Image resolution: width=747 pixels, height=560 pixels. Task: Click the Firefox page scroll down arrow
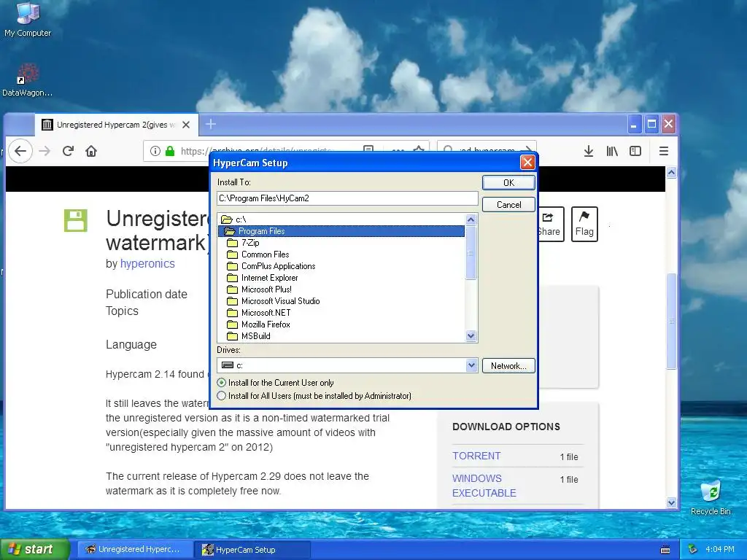pyautogui.click(x=671, y=503)
